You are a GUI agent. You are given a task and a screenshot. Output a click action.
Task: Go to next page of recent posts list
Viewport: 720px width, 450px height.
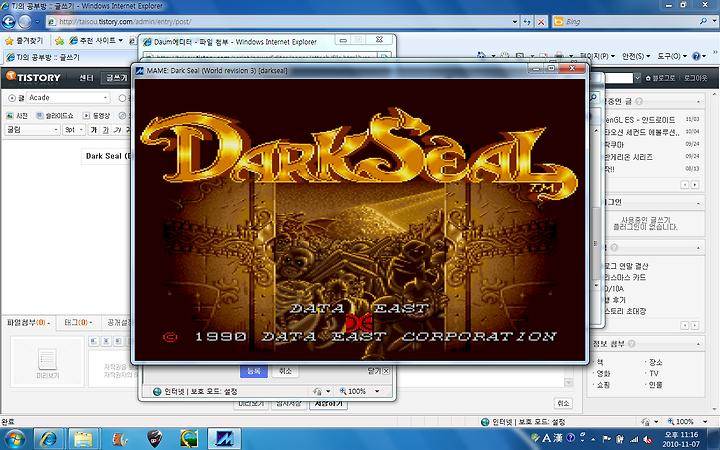tap(695, 185)
